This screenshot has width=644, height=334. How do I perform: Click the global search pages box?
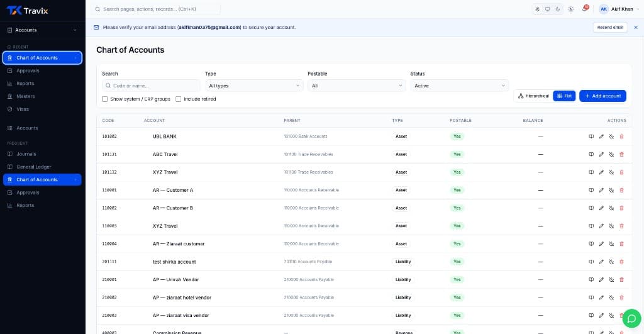156,9
